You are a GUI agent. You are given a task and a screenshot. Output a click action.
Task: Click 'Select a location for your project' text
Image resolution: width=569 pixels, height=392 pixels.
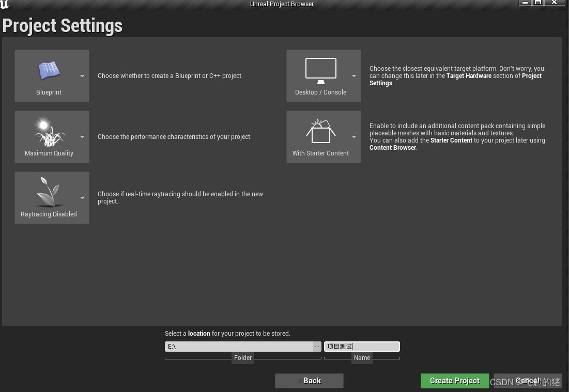coord(227,333)
